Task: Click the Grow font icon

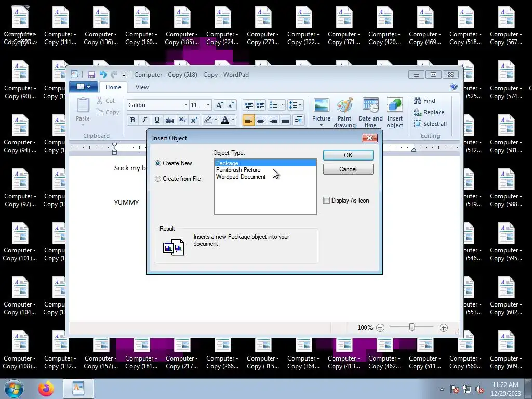Action: [x=219, y=105]
